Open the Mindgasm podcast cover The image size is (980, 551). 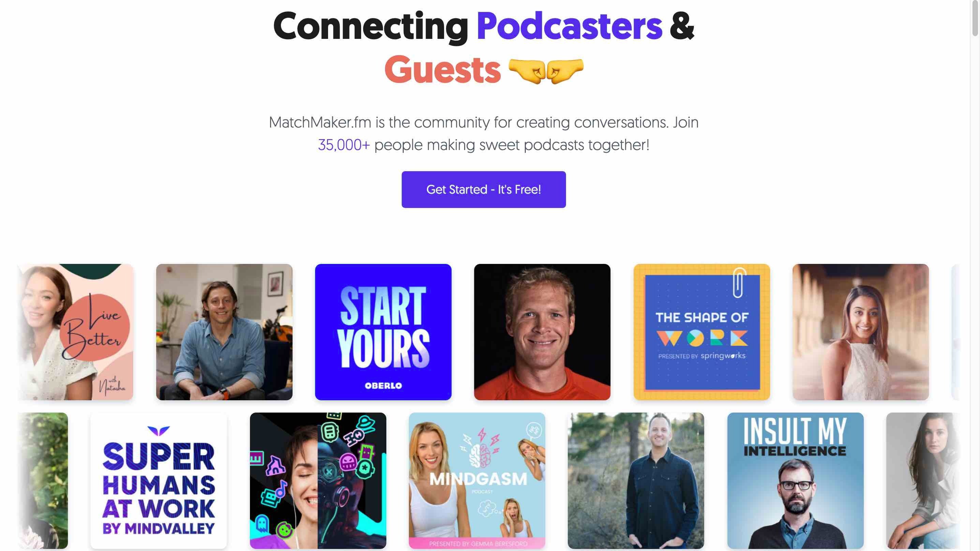[477, 481]
